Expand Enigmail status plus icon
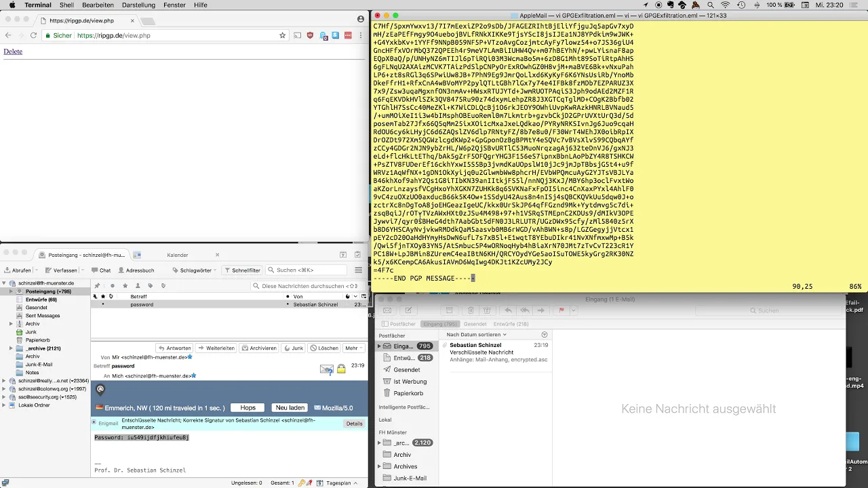The width and height of the screenshot is (868, 488). coord(94,422)
